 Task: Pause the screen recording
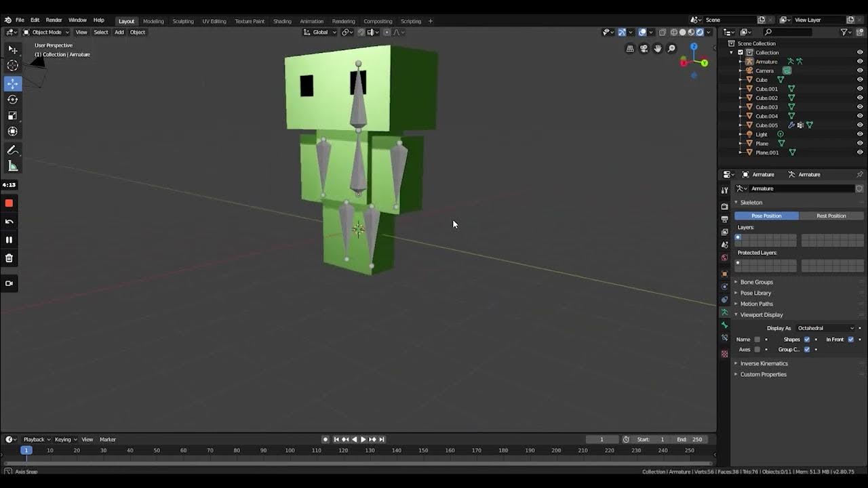point(9,240)
